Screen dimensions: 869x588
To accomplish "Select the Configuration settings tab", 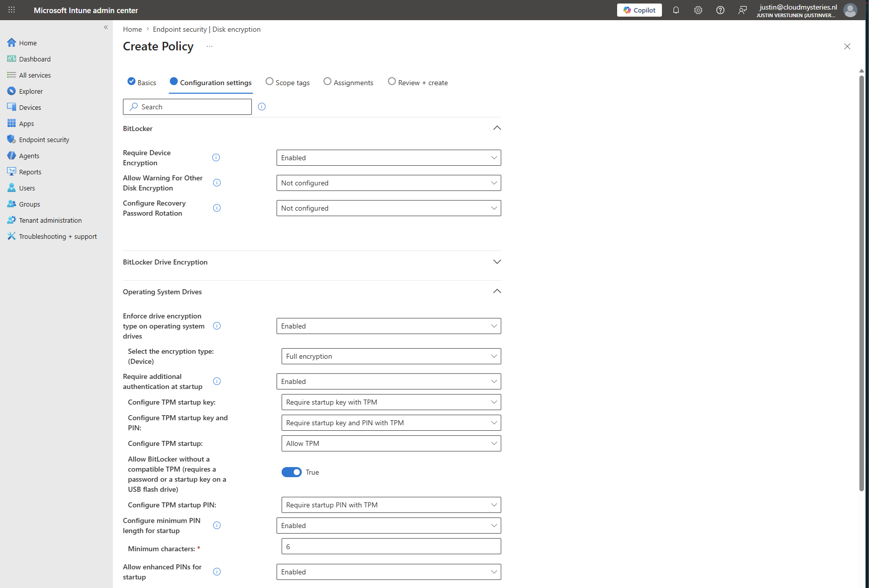I will pos(211,83).
